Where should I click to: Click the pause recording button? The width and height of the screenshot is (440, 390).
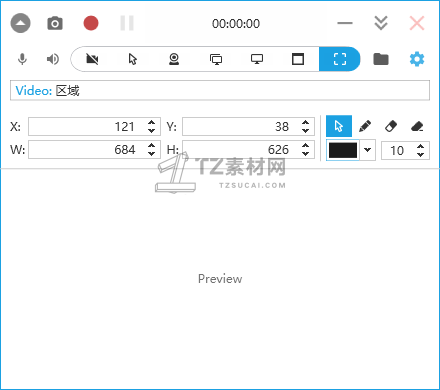[x=127, y=23]
